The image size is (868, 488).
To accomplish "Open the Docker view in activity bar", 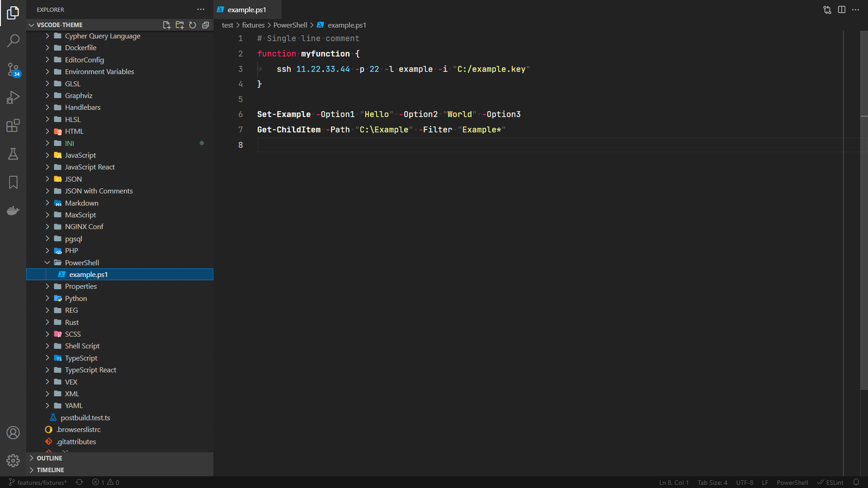I will pyautogui.click(x=13, y=211).
